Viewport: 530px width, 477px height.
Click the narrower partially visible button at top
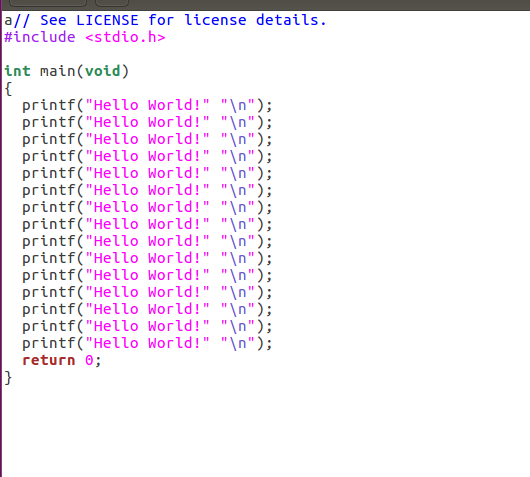(112, 3)
